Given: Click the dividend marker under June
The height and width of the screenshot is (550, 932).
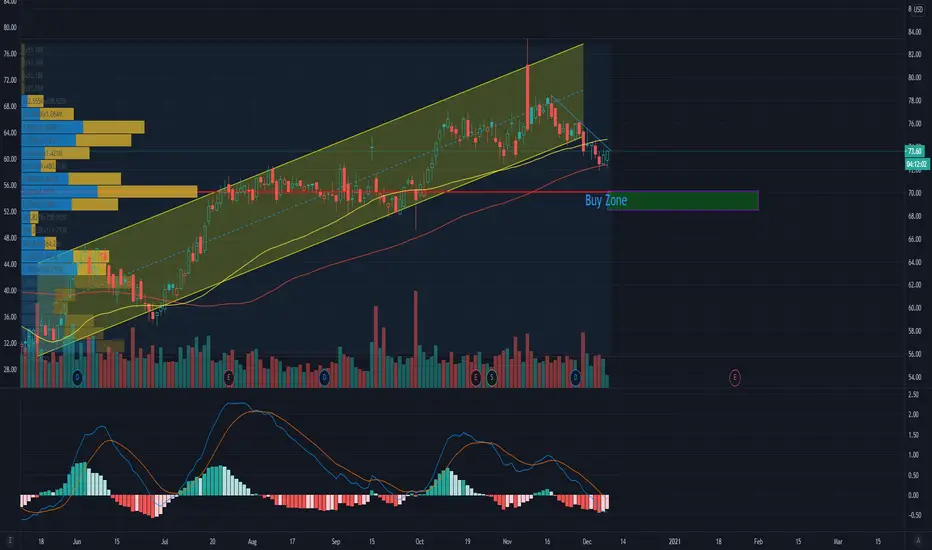Looking at the screenshot, I should coord(77,378).
